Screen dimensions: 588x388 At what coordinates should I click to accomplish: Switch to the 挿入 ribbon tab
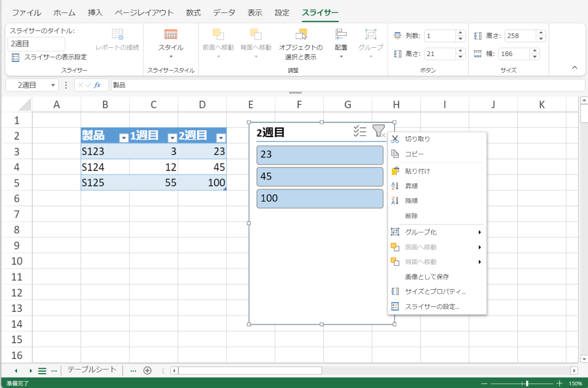(95, 13)
